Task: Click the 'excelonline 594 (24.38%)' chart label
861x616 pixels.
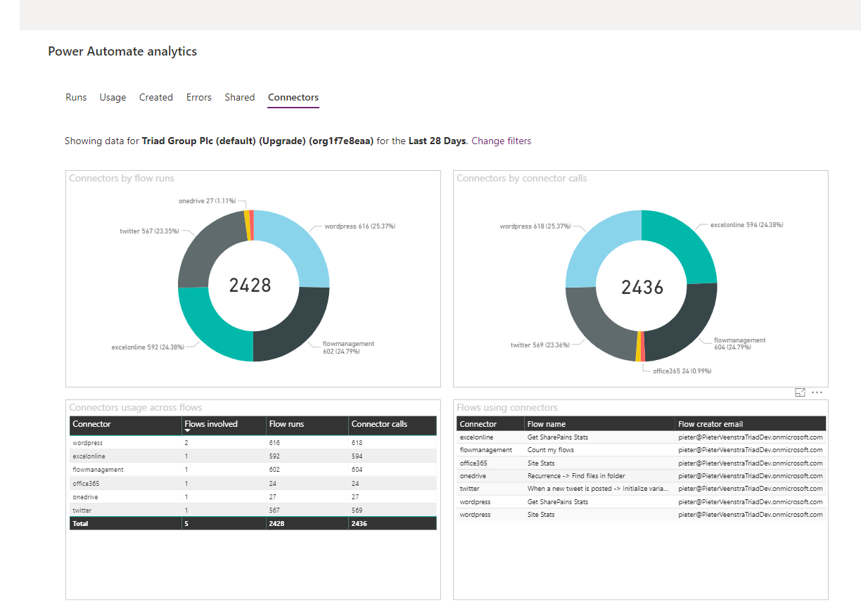Action: pos(746,225)
